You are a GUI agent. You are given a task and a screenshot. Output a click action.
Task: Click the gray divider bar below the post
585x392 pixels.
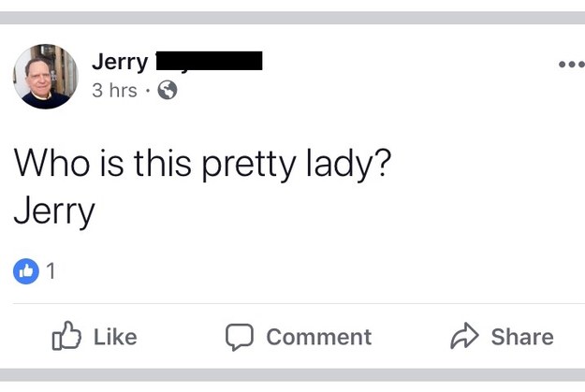[x=292, y=375]
